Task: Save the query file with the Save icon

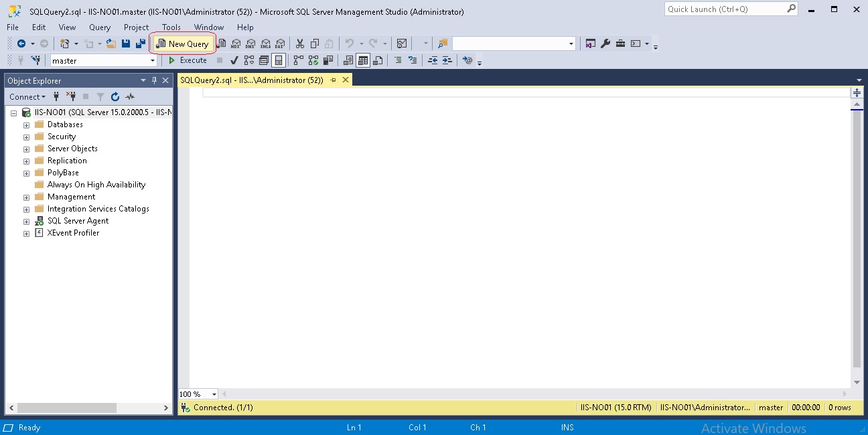Action: coord(126,43)
